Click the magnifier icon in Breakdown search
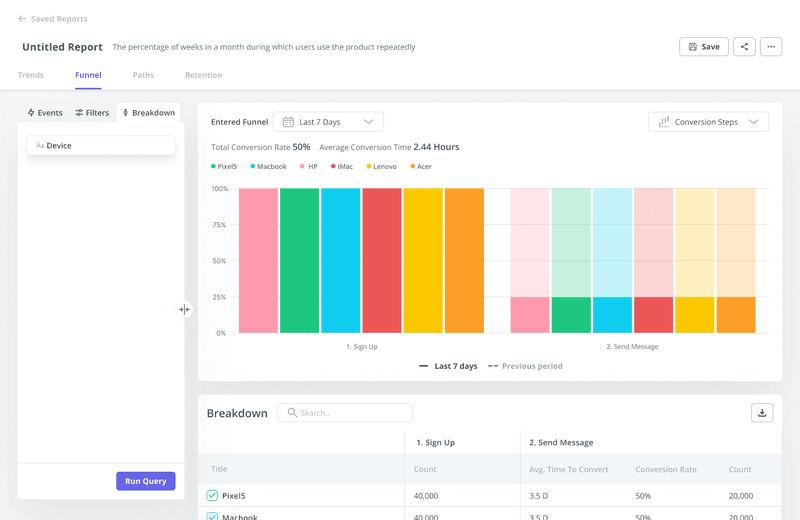 (x=293, y=413)
